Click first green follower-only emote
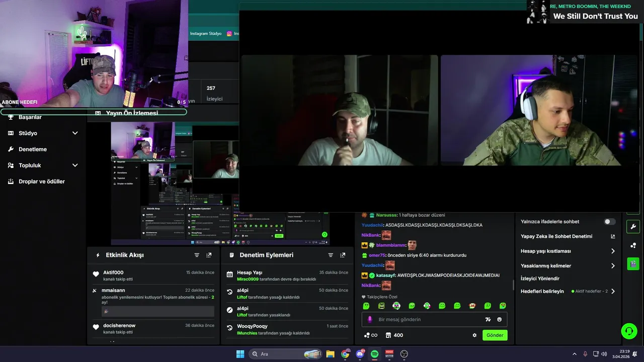 (366, 306)
